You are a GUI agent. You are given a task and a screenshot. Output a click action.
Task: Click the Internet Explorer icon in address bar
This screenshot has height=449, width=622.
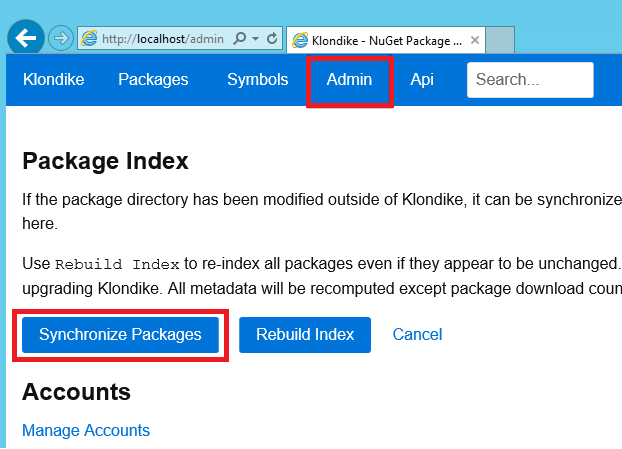[89, 38]
